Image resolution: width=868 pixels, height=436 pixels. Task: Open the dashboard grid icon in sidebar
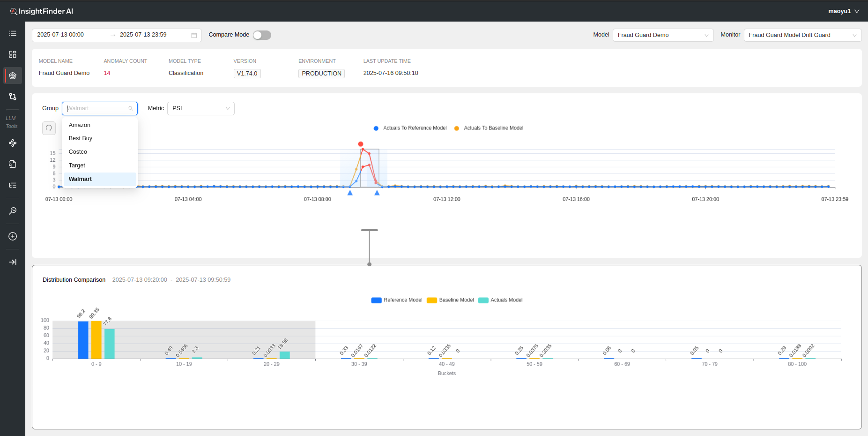[x=13, y=54]
